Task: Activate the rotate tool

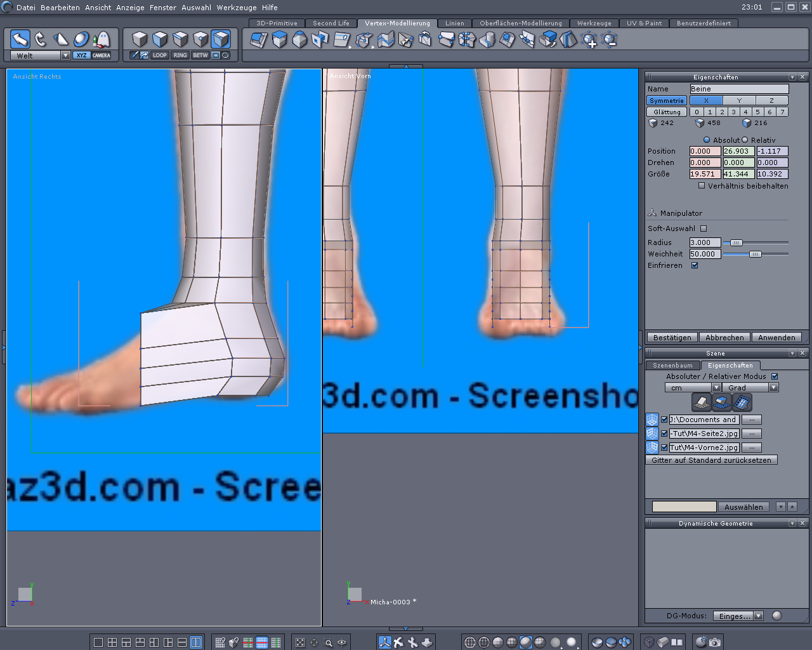Action: [x=41, y=39]
